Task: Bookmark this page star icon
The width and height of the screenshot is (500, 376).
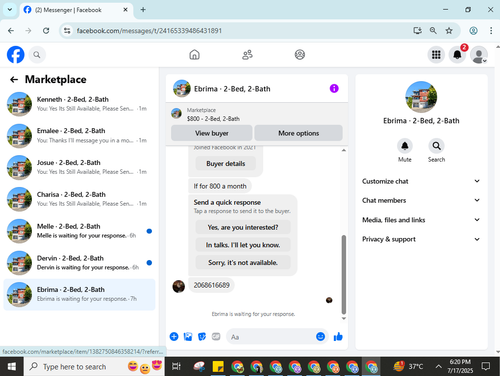Action: tap(449, 31)
